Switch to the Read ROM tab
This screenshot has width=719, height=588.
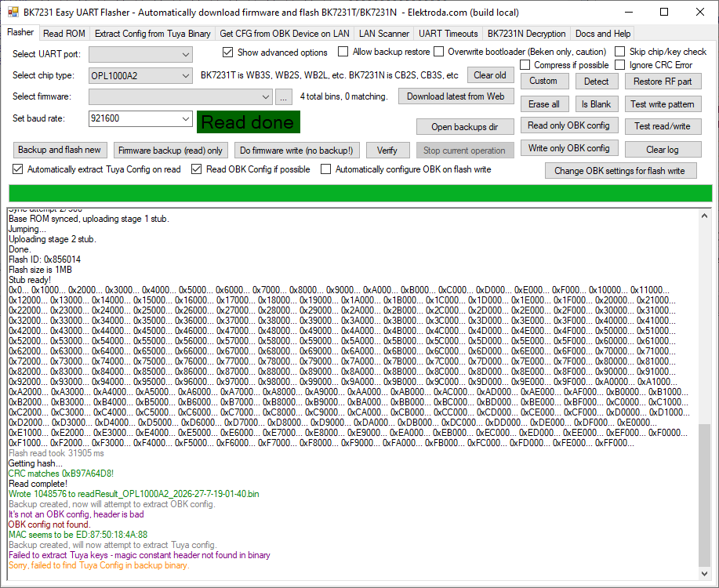pos(64,34)
